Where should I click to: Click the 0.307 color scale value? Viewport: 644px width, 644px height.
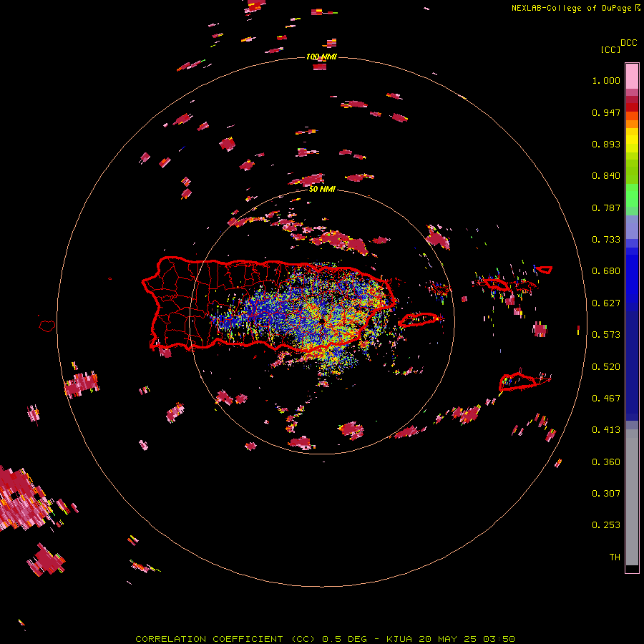(606, 494)
